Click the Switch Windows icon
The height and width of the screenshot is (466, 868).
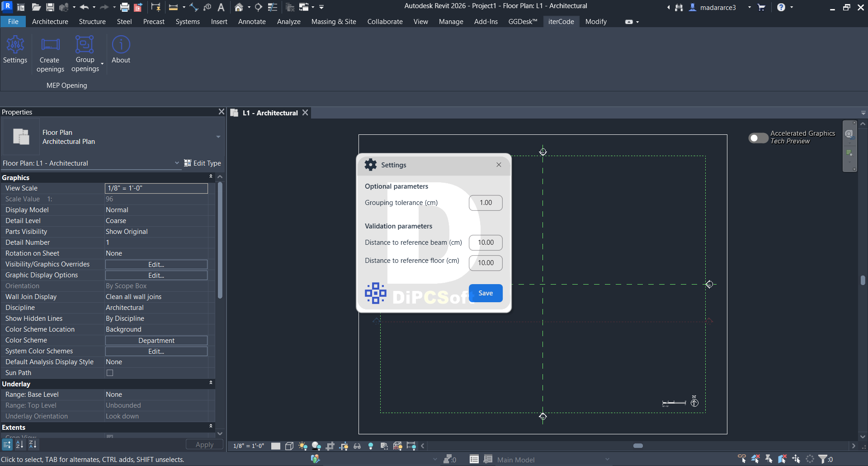pos(304,7)
